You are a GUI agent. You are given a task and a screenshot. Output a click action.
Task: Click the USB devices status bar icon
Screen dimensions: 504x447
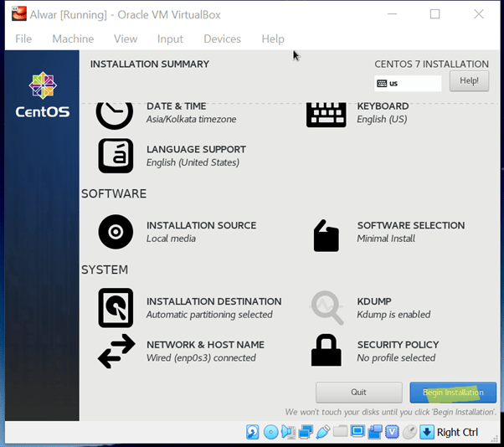click(x=322, y=432)
